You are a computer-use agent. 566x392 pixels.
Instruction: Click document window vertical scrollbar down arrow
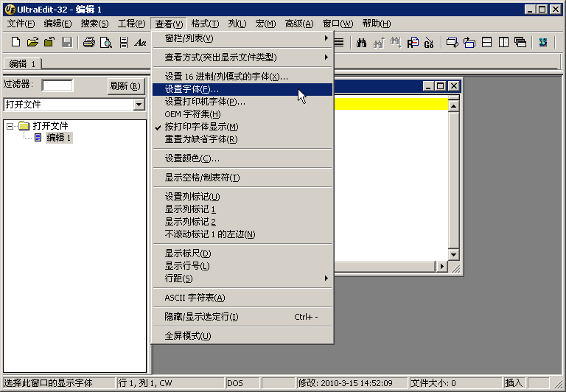tap(453, 254)
